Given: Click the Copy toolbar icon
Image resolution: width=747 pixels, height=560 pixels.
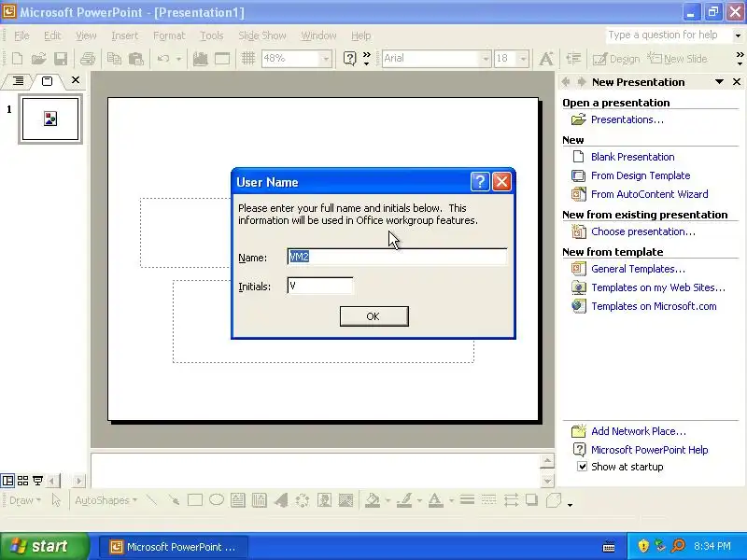Looking at the screenshot, I should pos(114,59).
